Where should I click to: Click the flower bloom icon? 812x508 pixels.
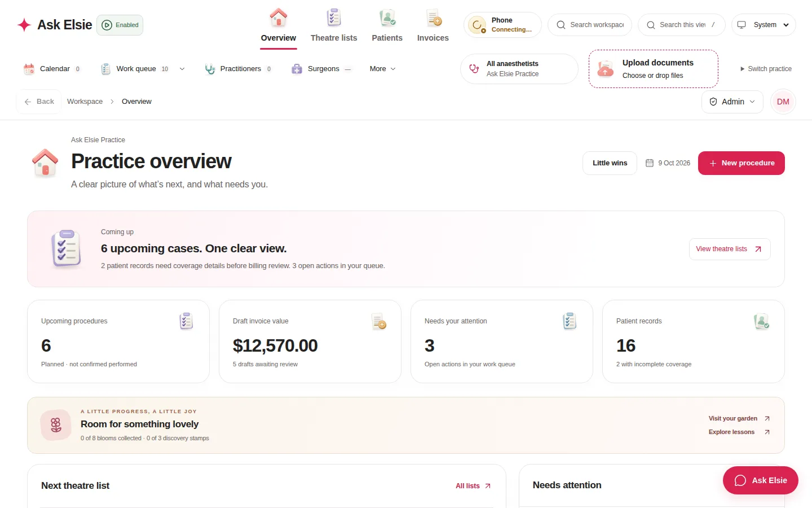coord(56,425)
